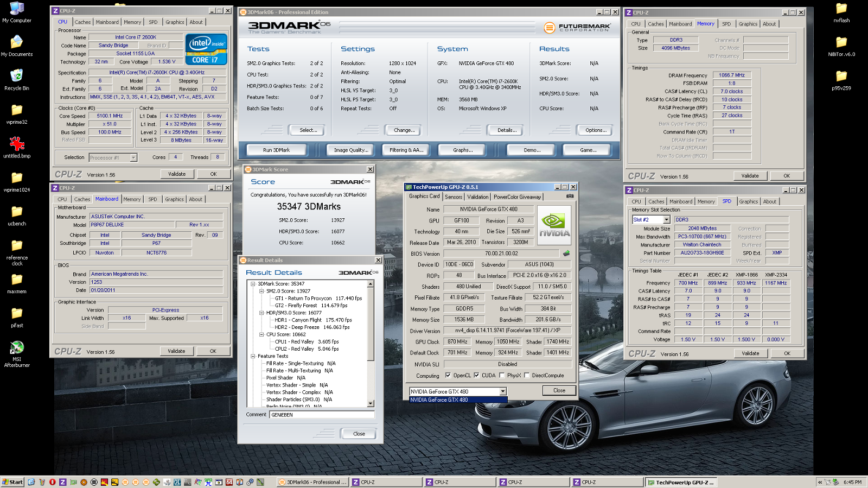Click Details... button under System
This screenshot has width=868, height=488.
coord(507,130)
